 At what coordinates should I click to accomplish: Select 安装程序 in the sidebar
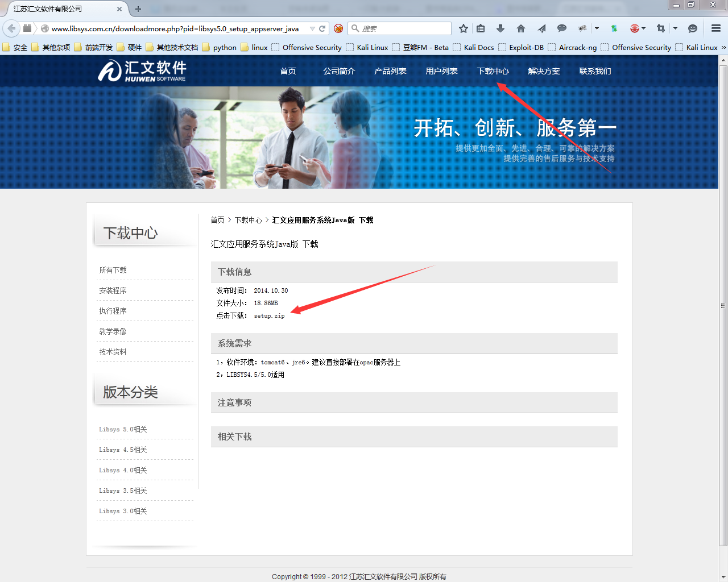pos(113,290)
